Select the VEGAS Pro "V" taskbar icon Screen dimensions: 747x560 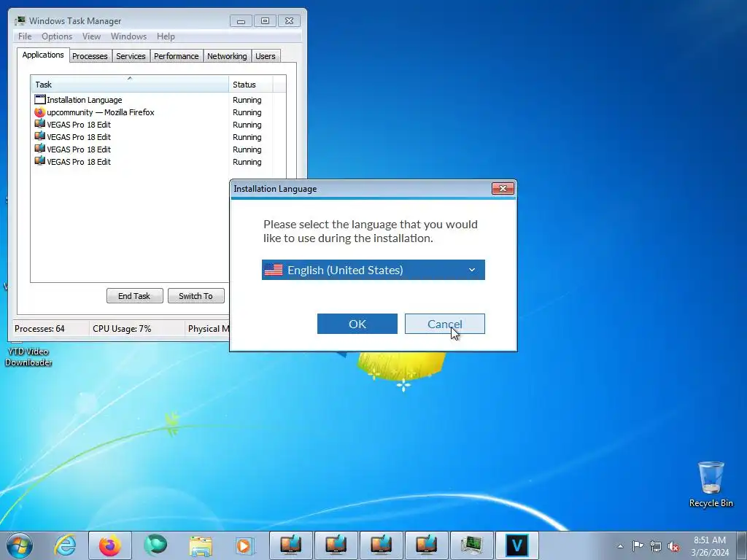[x=517, y=545]
